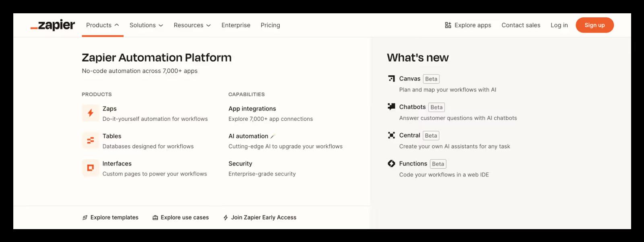Viewport: 644px width, 242px height.
Task: Open the Pricing page
Action: (270, 25)
